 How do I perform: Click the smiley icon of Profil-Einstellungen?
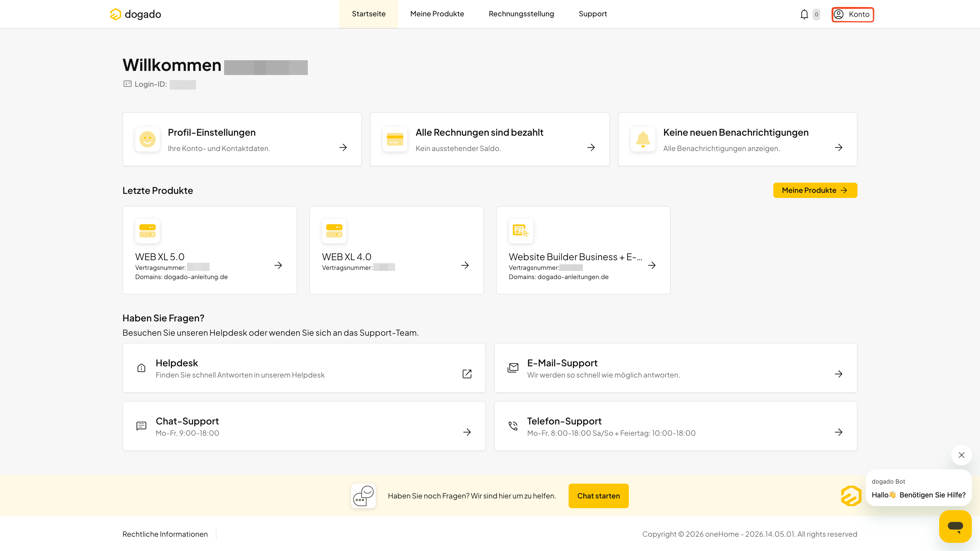tap(147, 139)
